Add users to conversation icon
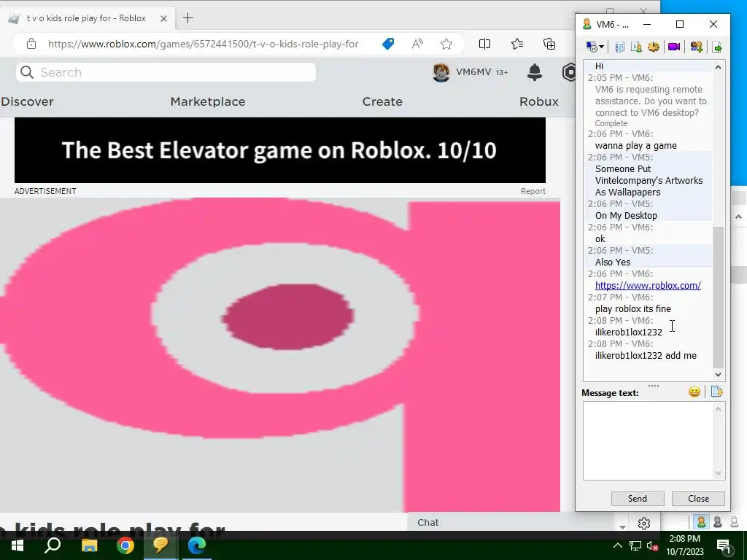The height and width of the screenshot is (560, 747). (696, 47)
